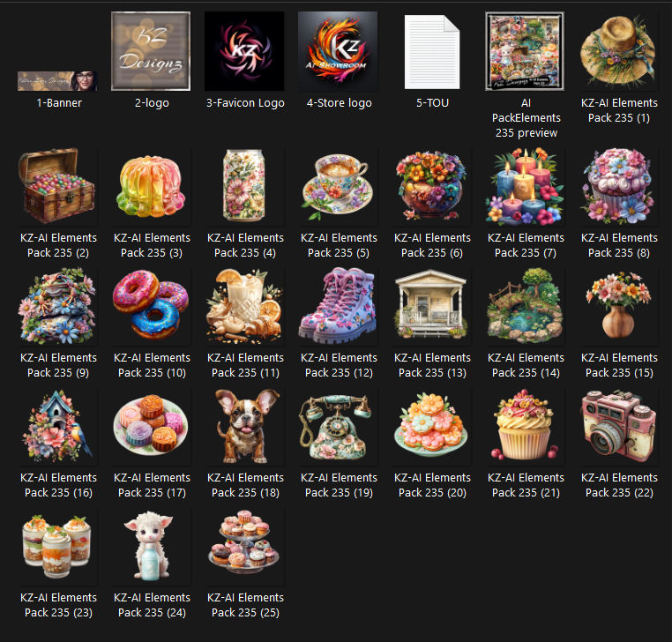The width and height of the screenshot is (672, 642).
Task: Select the teacup Pack 235 (5) image
Action: pos(338,186)
